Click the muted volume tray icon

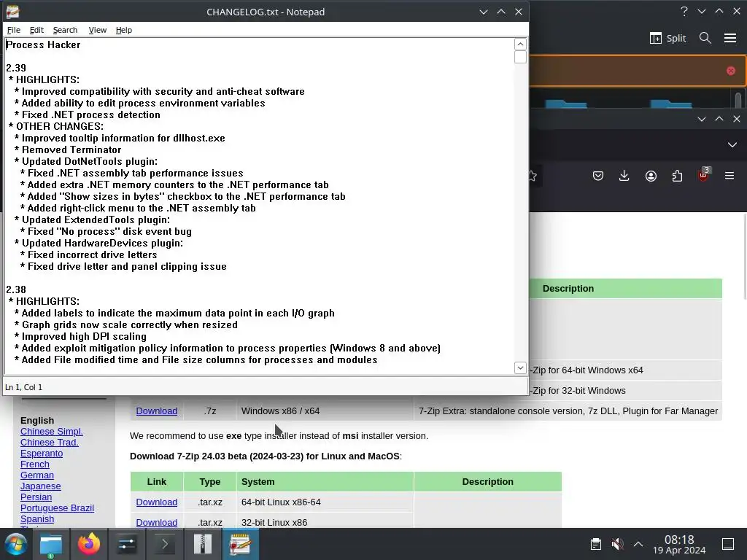click(x=617, y=544)
